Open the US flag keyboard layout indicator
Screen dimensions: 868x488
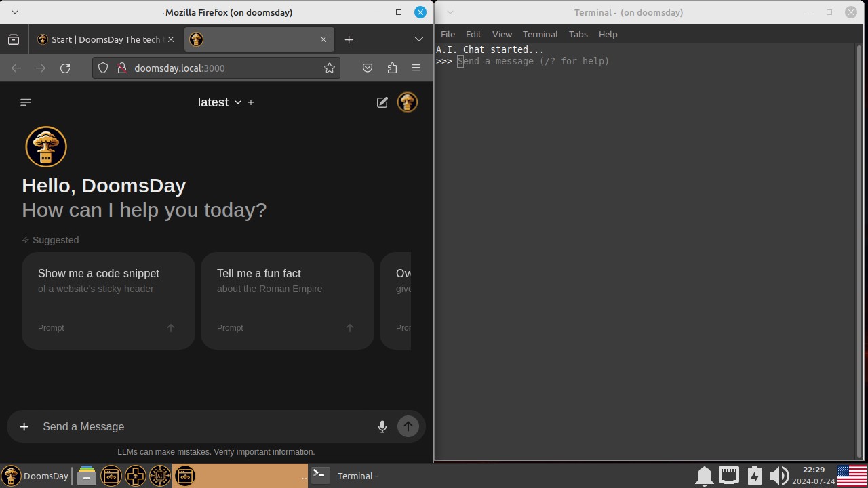tap(852, 476)
